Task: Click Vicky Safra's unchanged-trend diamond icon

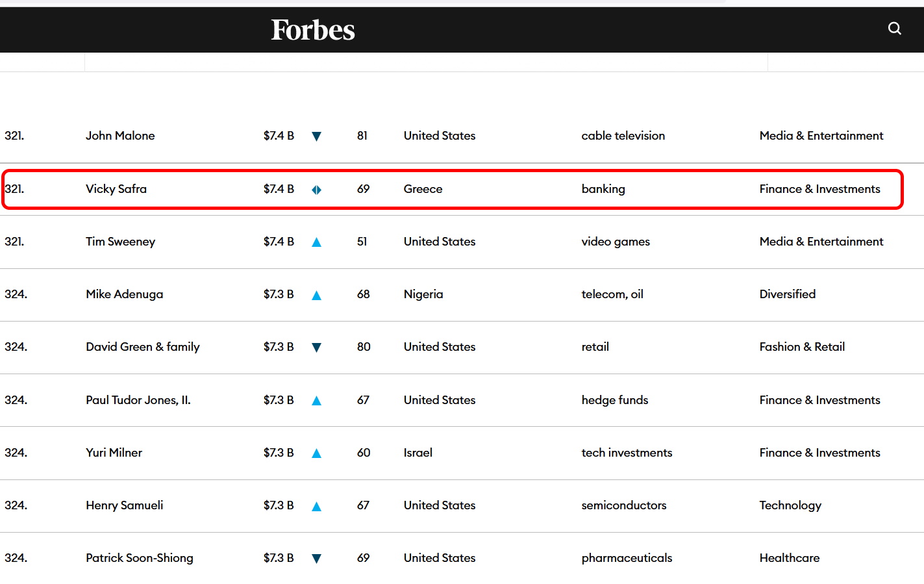Action: (x=316, y=190)
